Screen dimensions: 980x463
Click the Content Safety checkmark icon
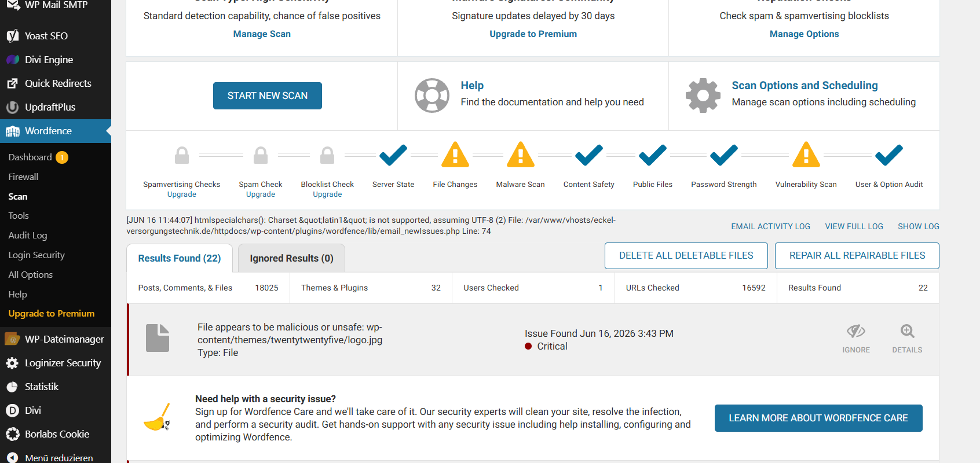(589, 155)
